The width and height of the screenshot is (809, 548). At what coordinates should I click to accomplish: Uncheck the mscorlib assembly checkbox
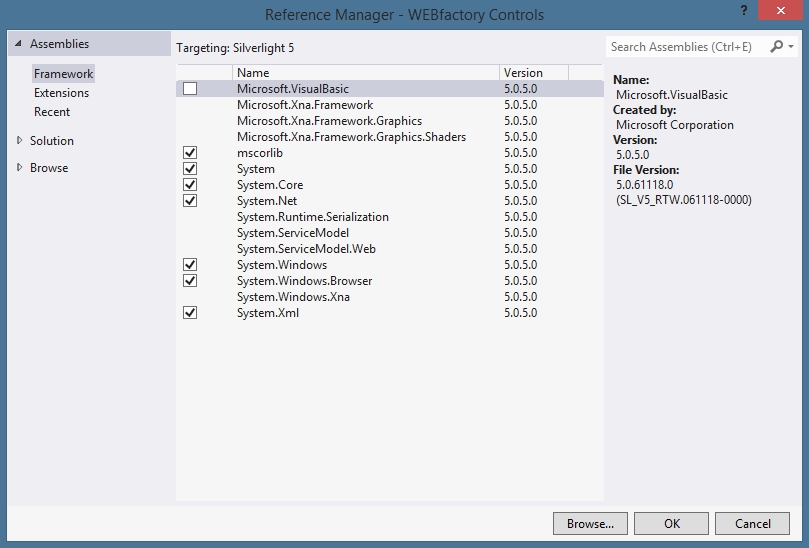click(190, 153)
